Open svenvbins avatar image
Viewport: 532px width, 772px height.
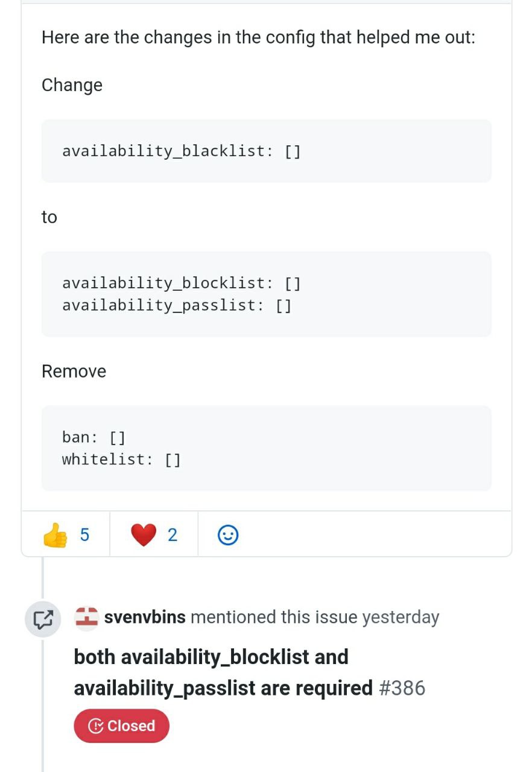(x=86, y=618)
